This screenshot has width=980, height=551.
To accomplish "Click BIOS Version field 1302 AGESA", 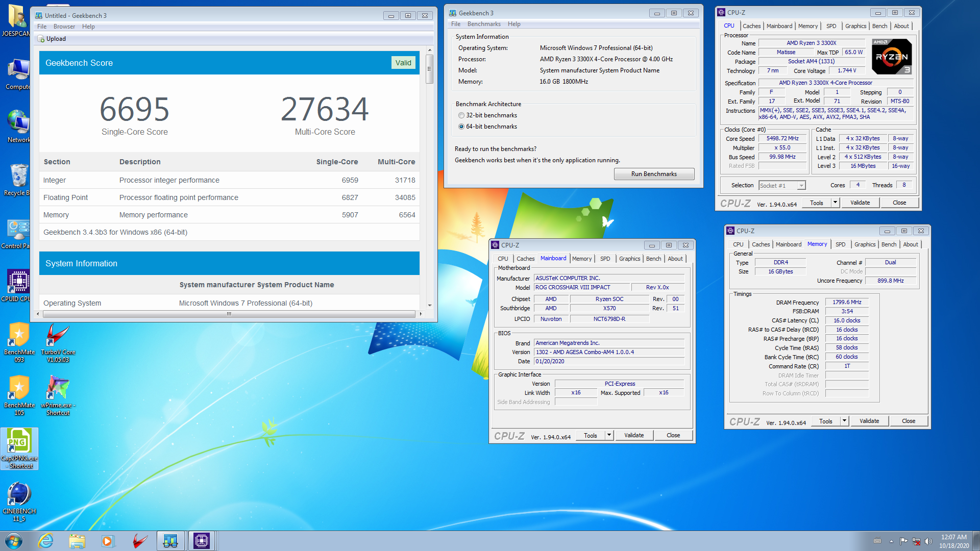I will pos(609,352).
